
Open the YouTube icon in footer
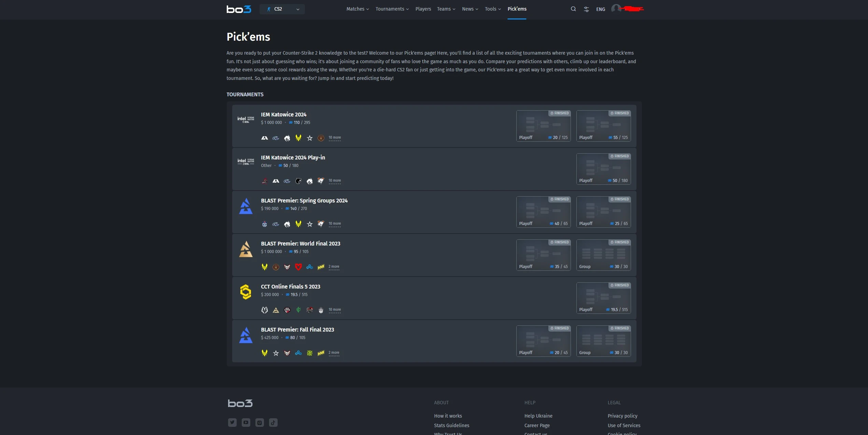pyautogui.click(x=246, y=423)
